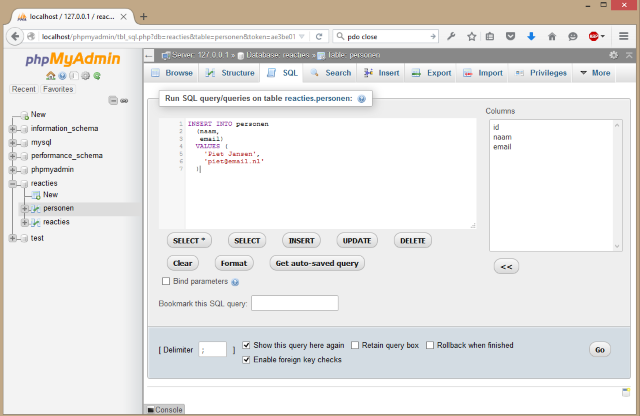Click the DELETE query button

[x=413, y=241]
